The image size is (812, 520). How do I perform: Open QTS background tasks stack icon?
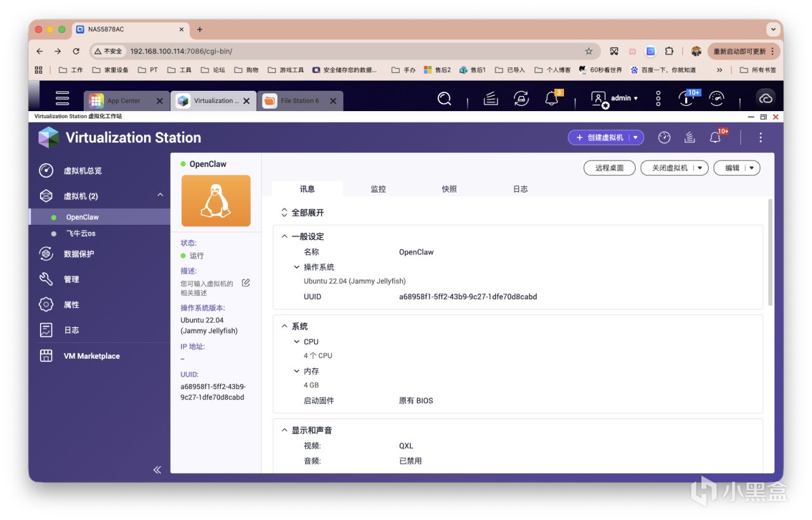click(x=490, y=98)
